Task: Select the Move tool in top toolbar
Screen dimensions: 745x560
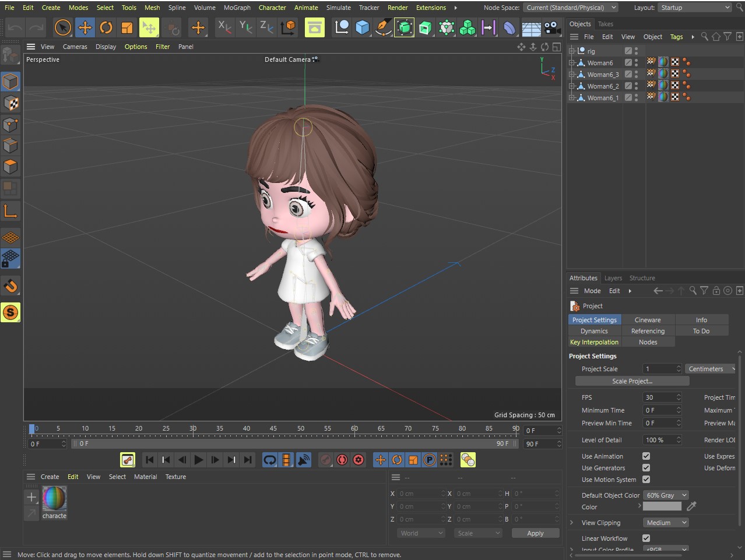Action: coord(85,27)
